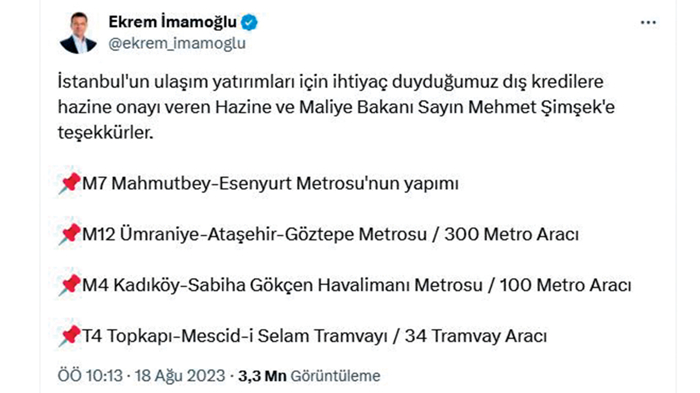Click the pushpin icon beside M4 Kadıköy

point(69,285)
